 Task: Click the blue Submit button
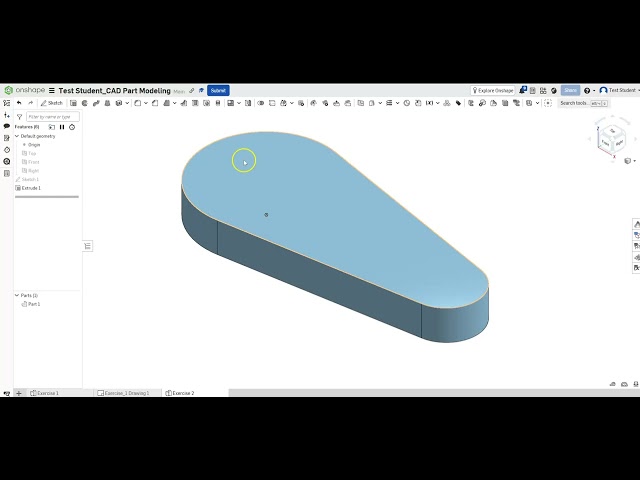(218, 90)
